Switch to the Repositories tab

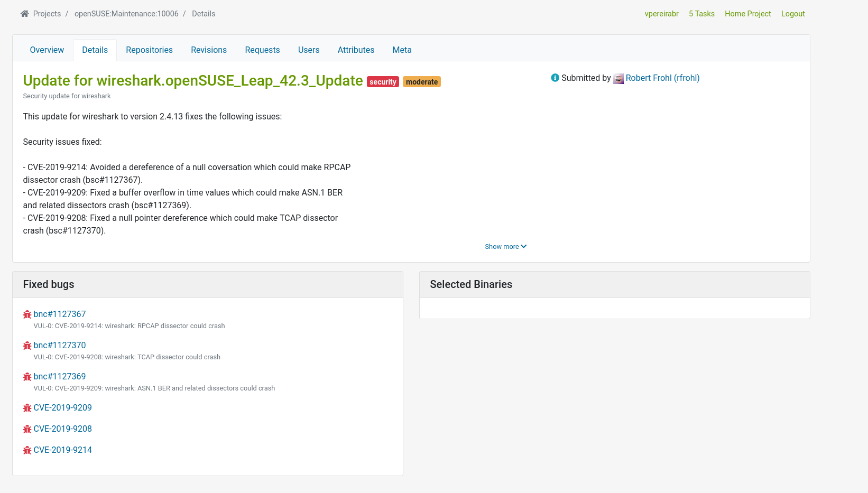pos(149,50)
